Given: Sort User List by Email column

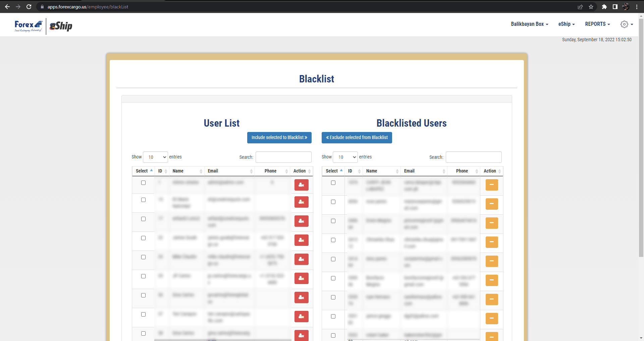Looking at the screenshot, I should click(230, 171).
